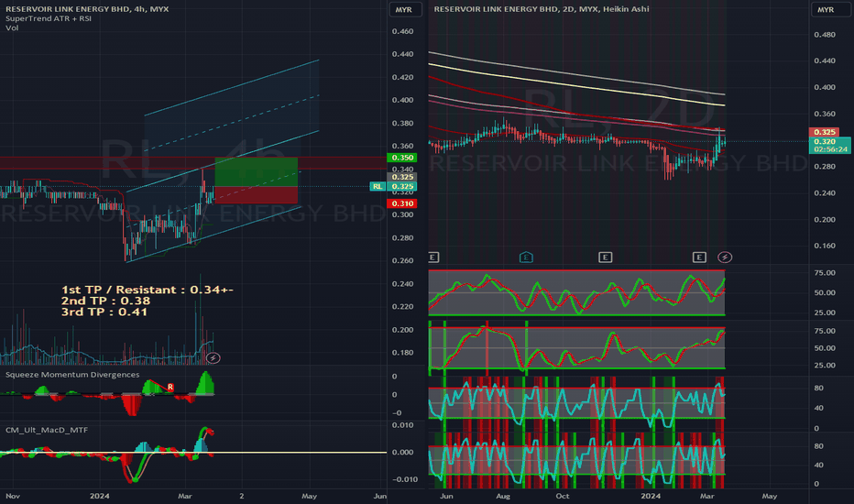Click the red 0.325 label on the 2D axis

click(824, 132)
